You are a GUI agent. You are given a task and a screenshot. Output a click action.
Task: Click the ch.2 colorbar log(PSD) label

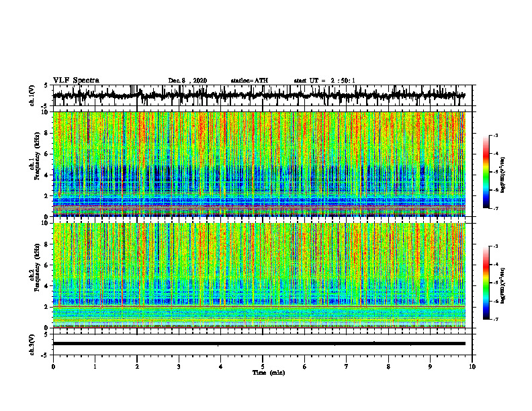[x=503, y=285]
